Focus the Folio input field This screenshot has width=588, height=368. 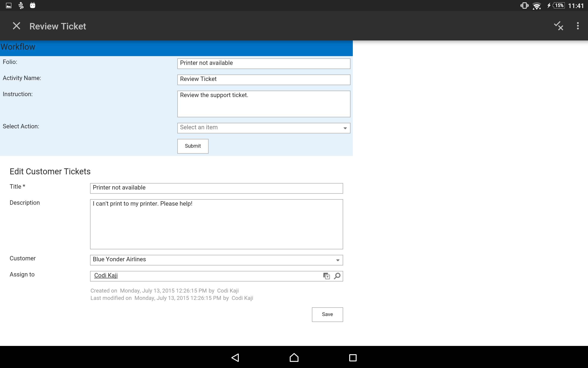click(x=264, y=63)
